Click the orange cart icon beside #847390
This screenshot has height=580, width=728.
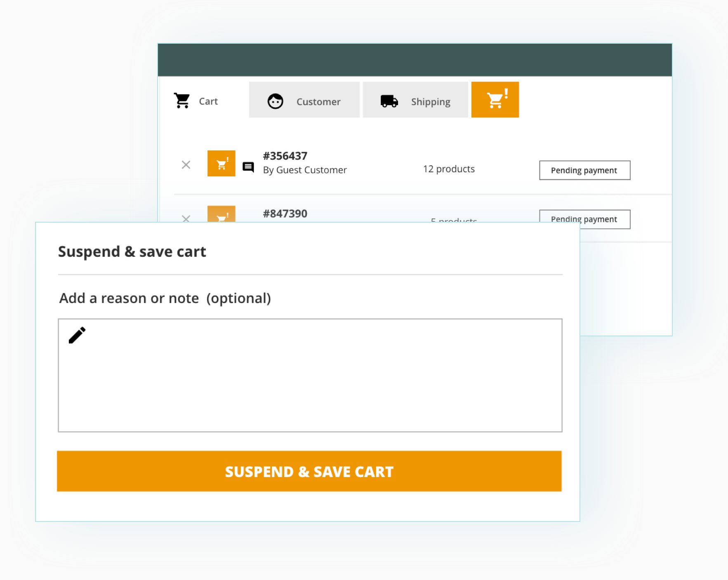[221, 214]
